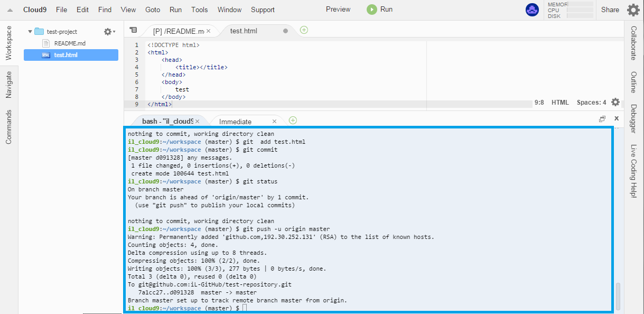644x314 pixels.
Task: Switch to the test.html editor tab
Action: pos(244,31)
